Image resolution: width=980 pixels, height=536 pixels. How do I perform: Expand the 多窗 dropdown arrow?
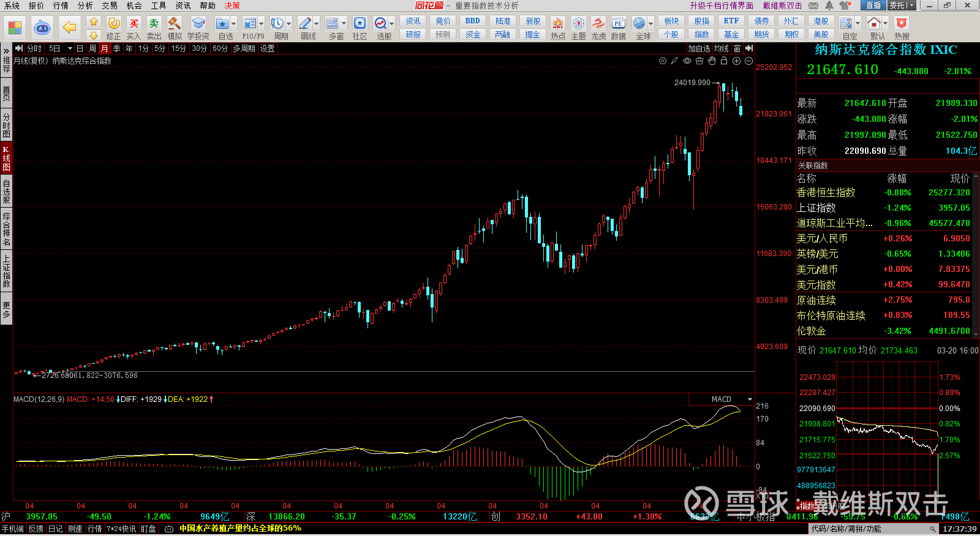point(344,24)
